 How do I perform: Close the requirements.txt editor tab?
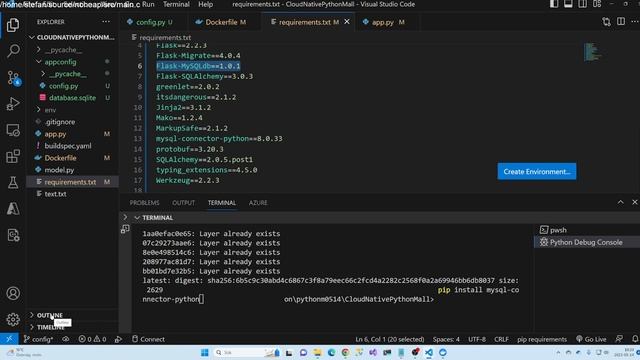[x=347, y=22]
